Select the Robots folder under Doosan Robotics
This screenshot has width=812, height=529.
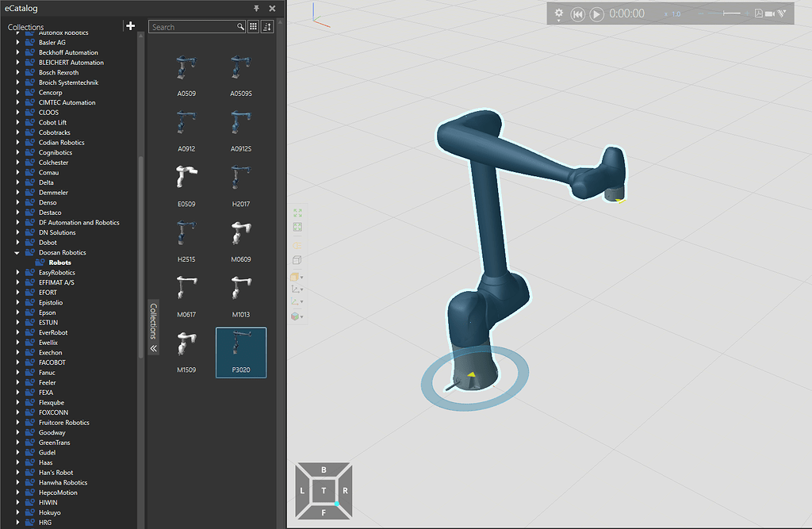(59, 263)
